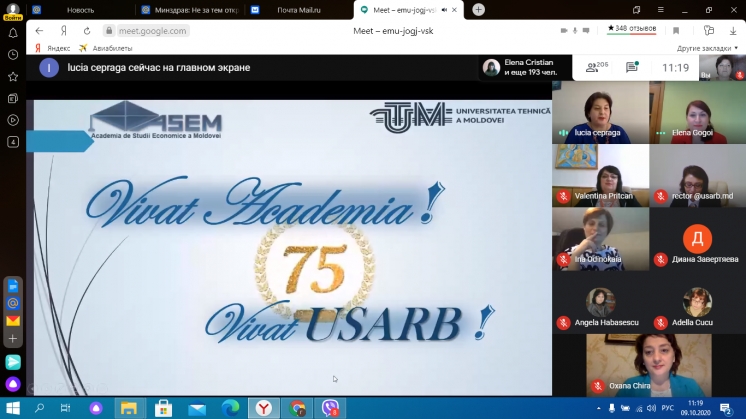Open Yandex browser notifications bell
Viewport: 746px width, 419px height.
[13, 33]
